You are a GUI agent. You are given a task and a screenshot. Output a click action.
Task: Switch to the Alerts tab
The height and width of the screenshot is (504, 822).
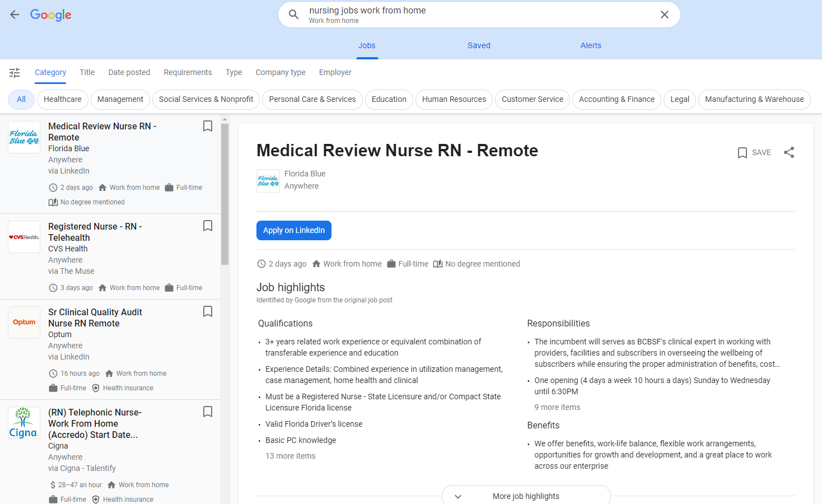pos(590,45)
